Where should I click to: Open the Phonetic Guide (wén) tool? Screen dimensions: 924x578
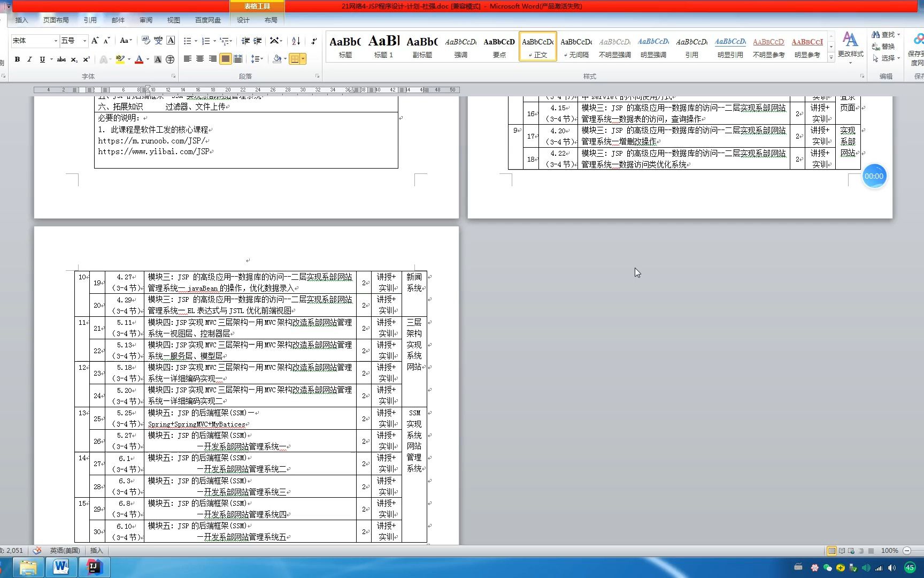tap(158, 41)
